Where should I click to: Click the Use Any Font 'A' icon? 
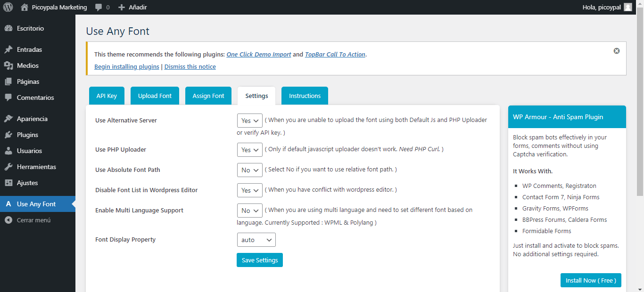[x=8, y=204]
